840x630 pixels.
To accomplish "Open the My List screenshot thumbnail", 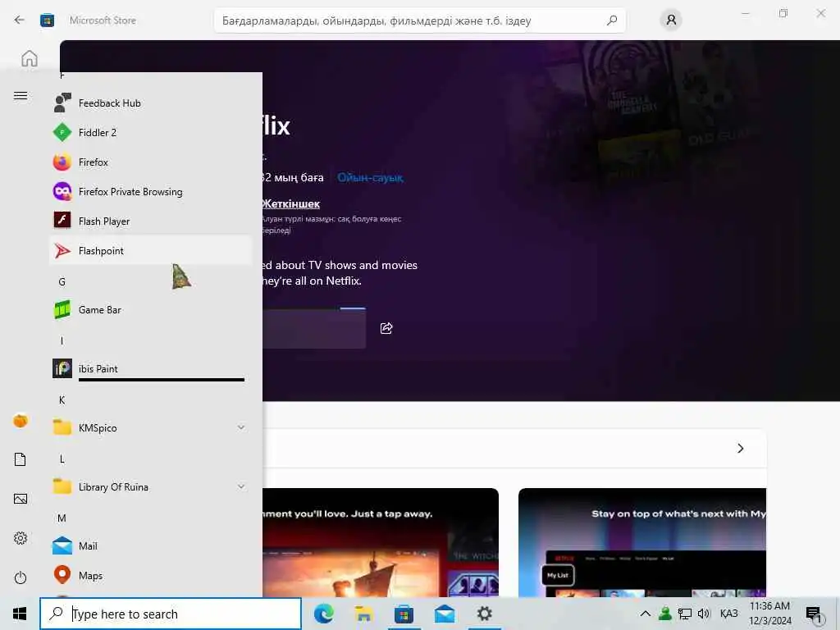I will coord(641,542).
